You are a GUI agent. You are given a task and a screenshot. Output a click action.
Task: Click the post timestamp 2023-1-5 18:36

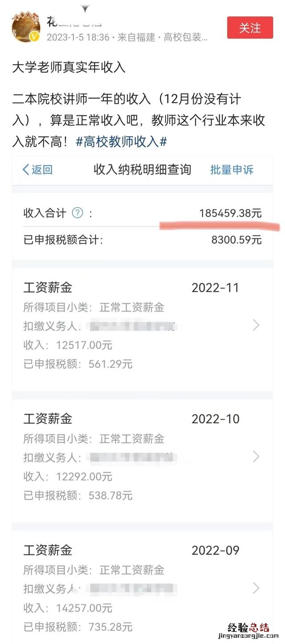pos(78,37)
